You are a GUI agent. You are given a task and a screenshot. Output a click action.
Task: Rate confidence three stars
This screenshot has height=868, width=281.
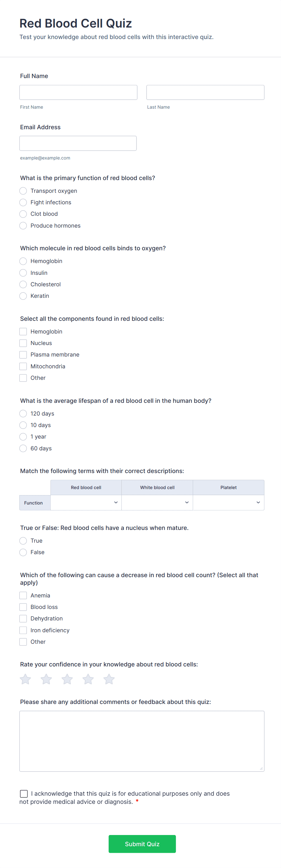pos(67,679)
